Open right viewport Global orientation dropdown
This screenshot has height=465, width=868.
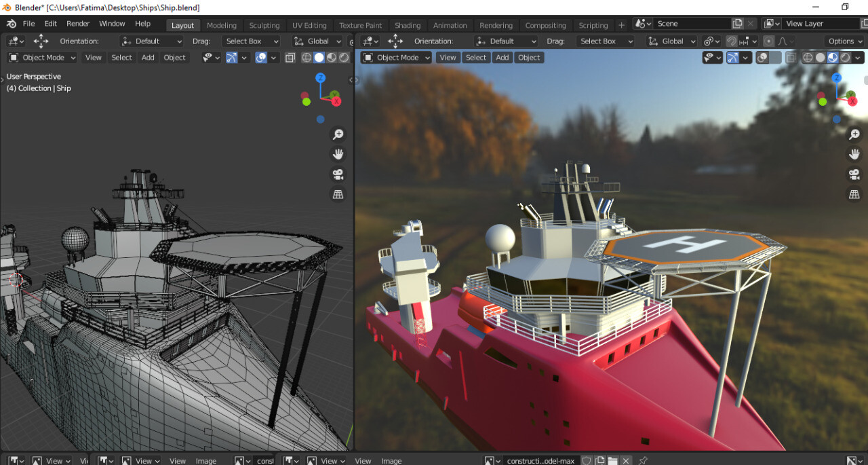672,41
